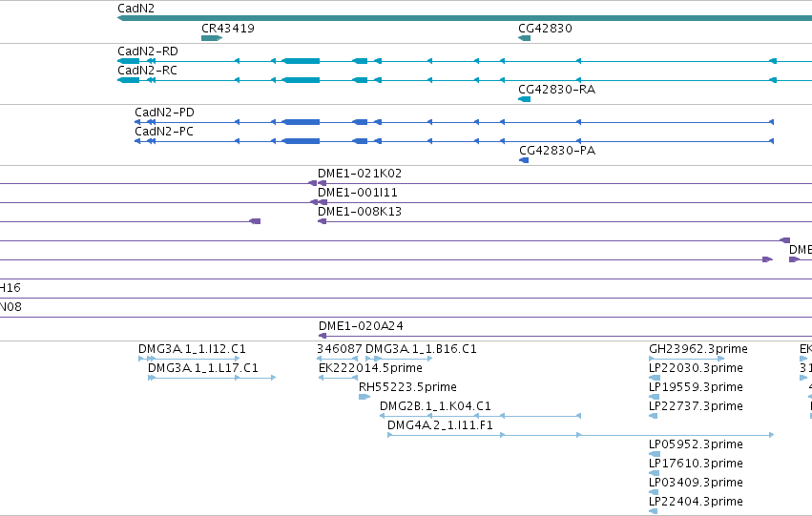Click the RH55223.5prime arrow glyph
The width and height of the screenshot is (812, 516).
tap(364, 397)
